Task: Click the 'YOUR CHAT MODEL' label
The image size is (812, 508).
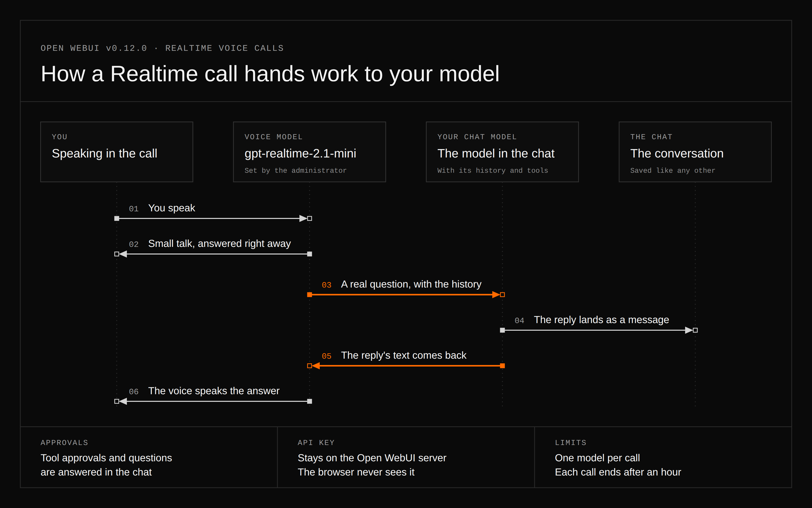Action: coord(477,137)
